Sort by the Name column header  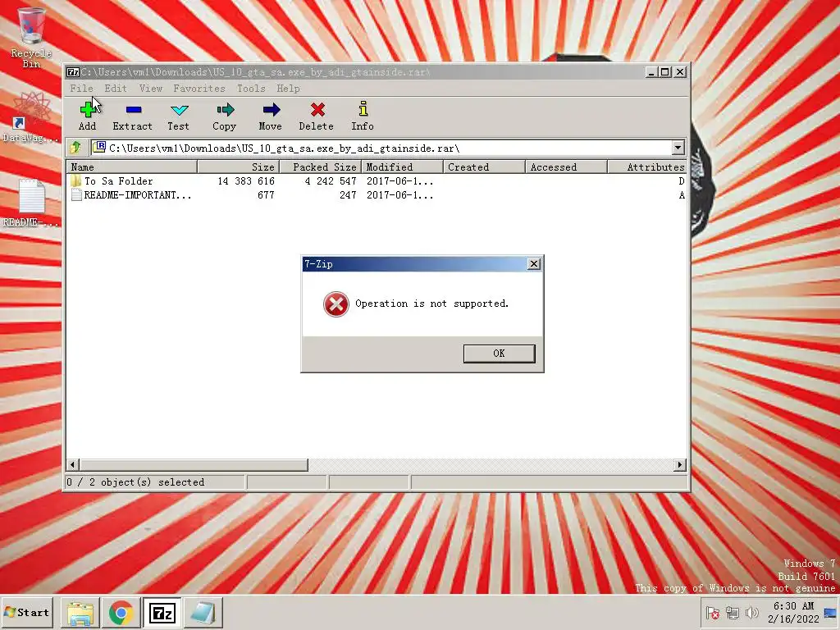coord(131,167)
